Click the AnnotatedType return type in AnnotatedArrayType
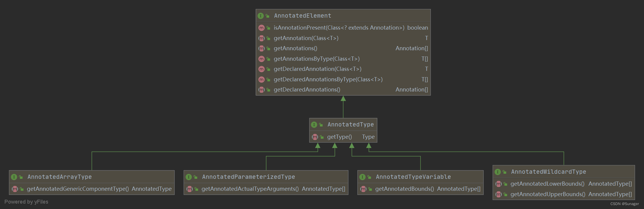The height and width of the screenshot is (209, 644). (152, 189)
